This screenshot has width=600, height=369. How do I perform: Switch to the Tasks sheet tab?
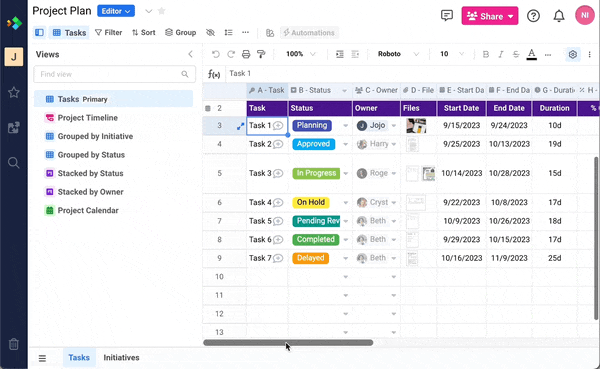click(79, 358)
